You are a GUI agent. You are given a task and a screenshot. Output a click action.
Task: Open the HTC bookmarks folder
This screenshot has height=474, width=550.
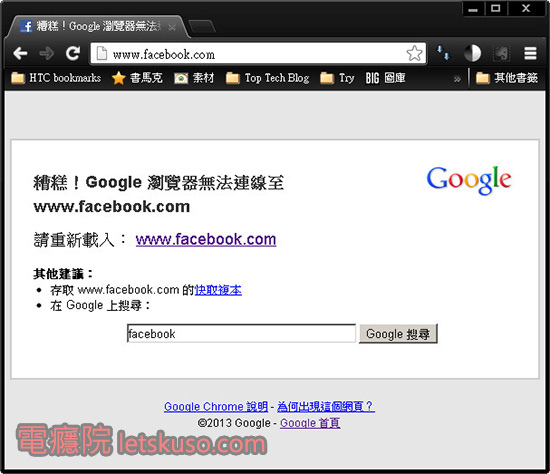[x=56, y=78]
